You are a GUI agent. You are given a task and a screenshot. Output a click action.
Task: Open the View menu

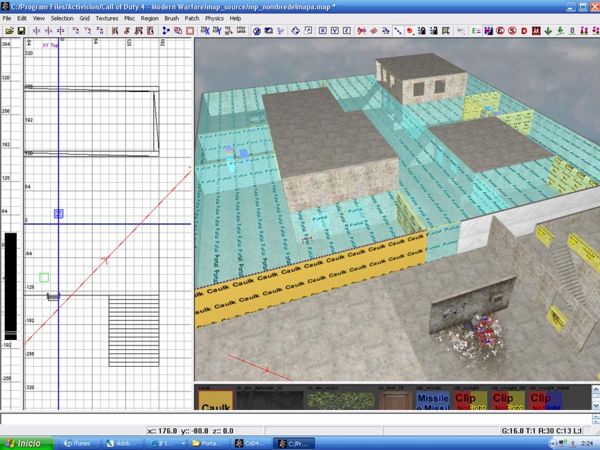(x=39, y=18)
